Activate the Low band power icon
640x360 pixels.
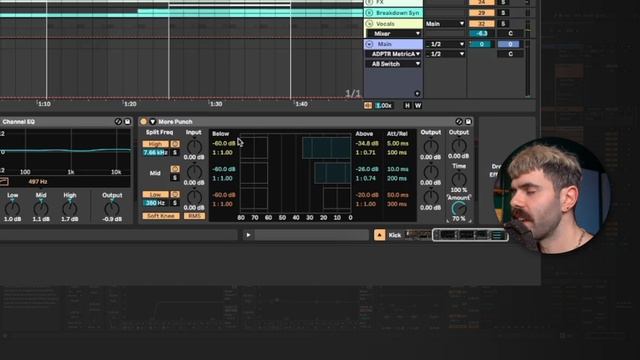pyautogui.click(x=175, y=195)
